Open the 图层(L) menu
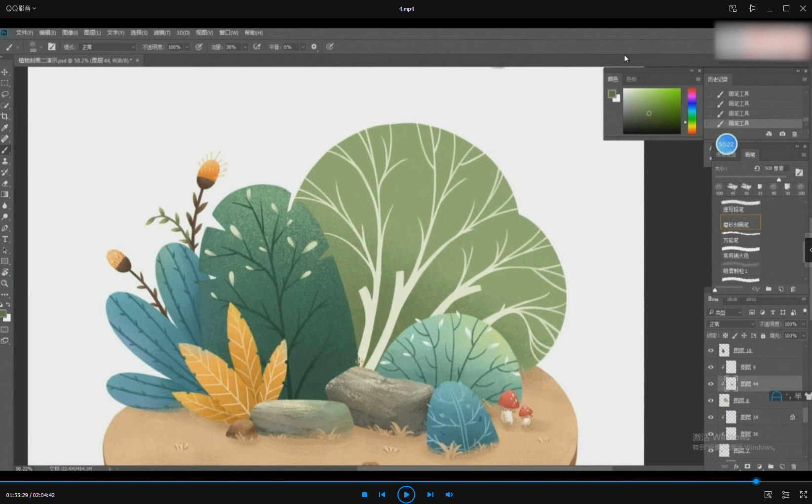 (92, 33)
